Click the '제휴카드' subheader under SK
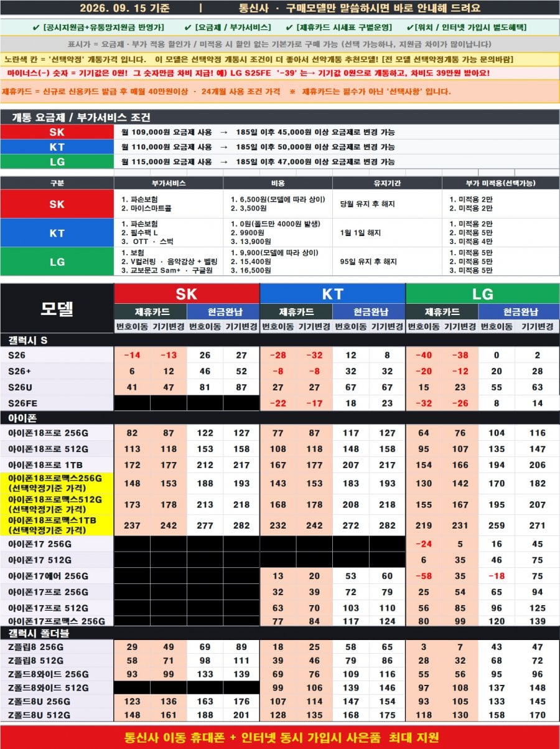The width and height of the screenshot is (560, 749). pyautogui.click(x=151, y=312)
